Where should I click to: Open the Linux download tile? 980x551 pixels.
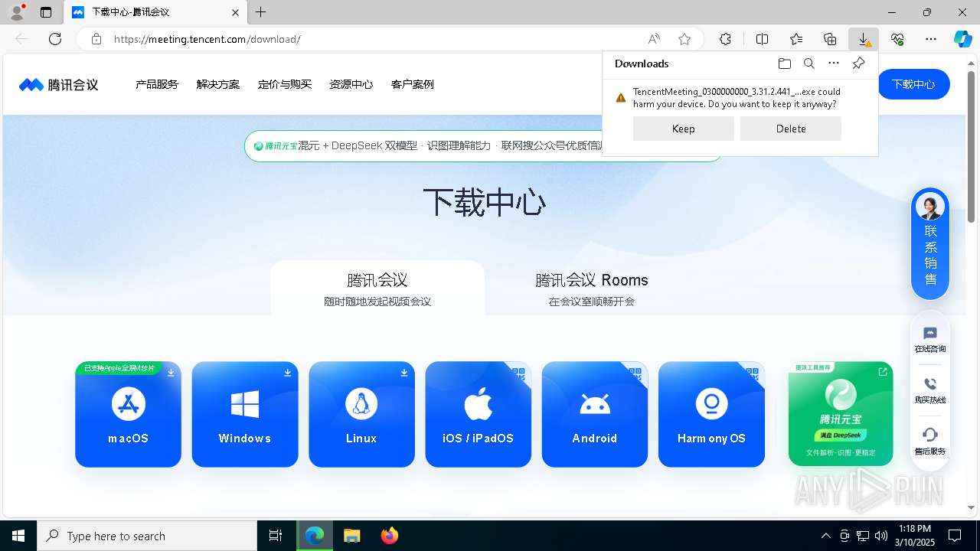[x=361, y=414]
